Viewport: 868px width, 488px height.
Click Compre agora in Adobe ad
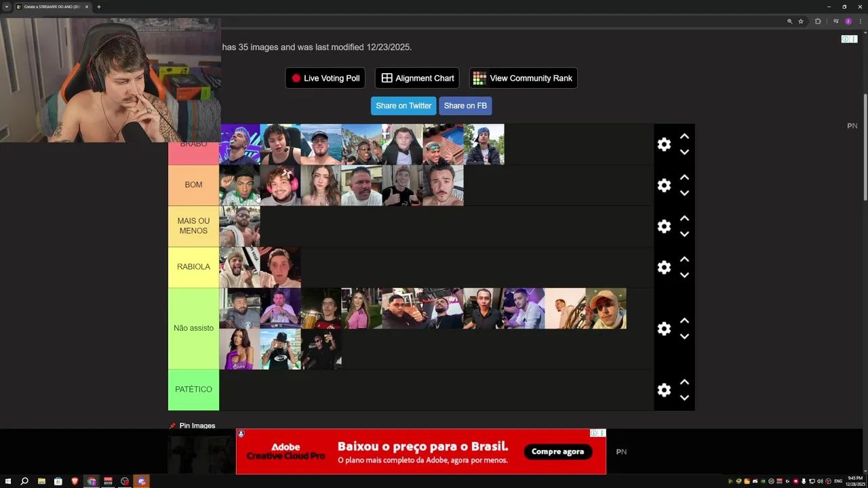pyautogui.click(x=557, y=451)
